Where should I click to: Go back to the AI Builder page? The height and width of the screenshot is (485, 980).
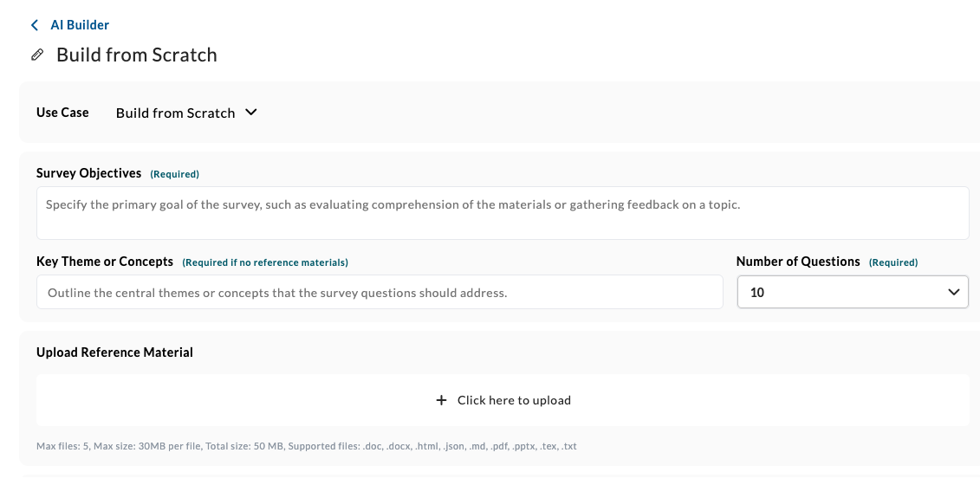pyautogui.click(x=80, y=25)
